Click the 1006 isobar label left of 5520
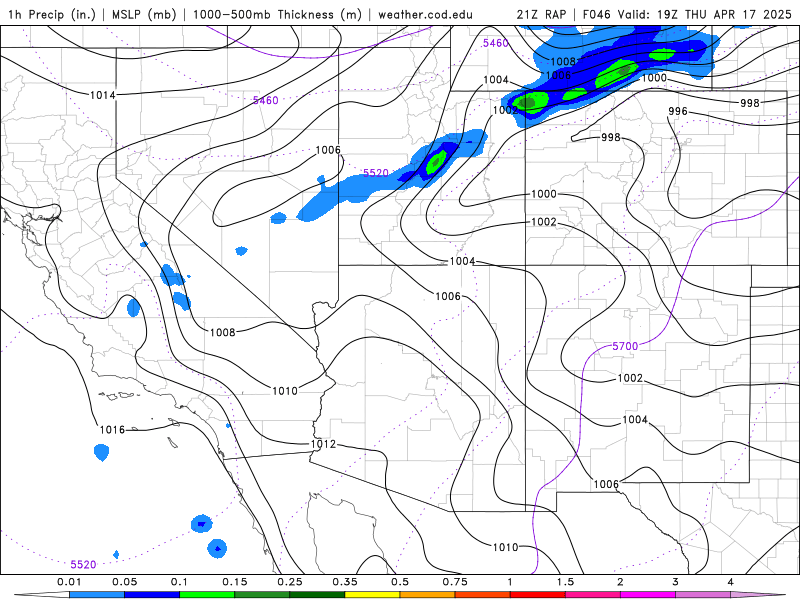Viewport: 800px width, 600px height. (x=328, y=150)
